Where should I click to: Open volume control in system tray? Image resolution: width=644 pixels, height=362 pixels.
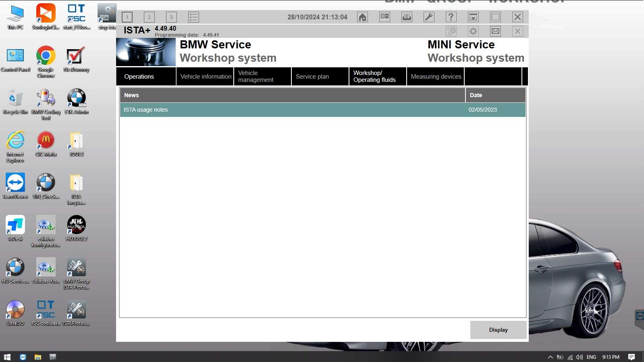[580, 357]
